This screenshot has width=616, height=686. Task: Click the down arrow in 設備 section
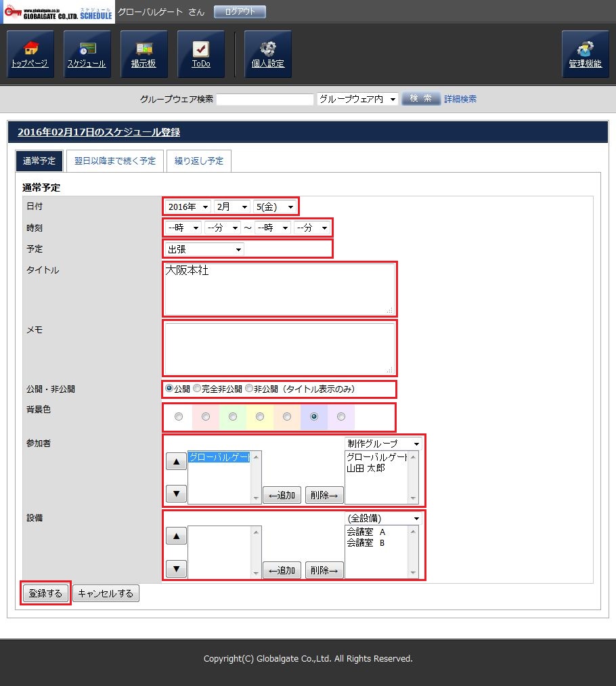(176, 569)
